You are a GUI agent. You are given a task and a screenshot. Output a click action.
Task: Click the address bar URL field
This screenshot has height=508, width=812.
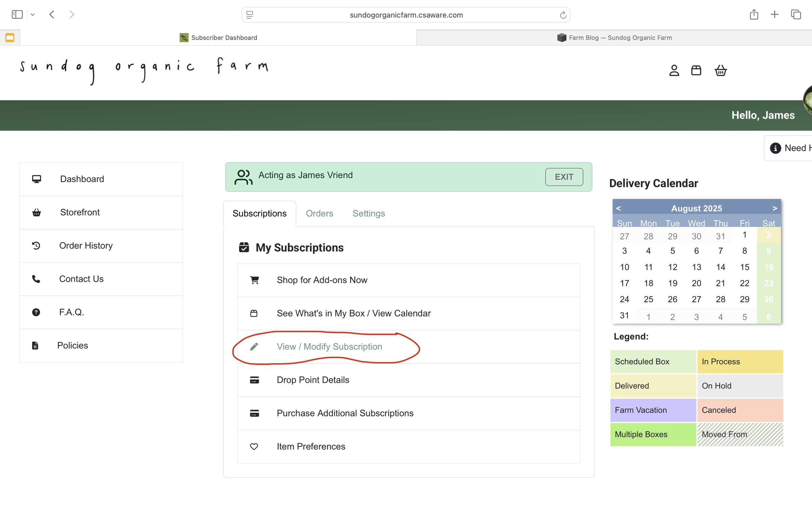(406, 15)
